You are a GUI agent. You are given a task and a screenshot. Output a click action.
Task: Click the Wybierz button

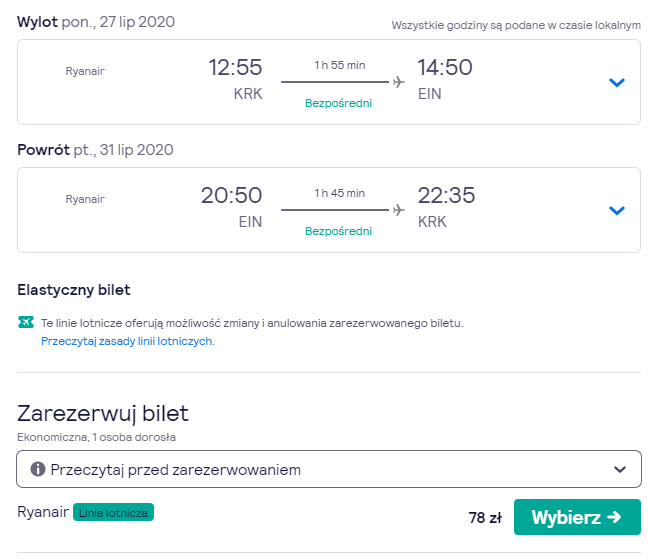point(577,517)
